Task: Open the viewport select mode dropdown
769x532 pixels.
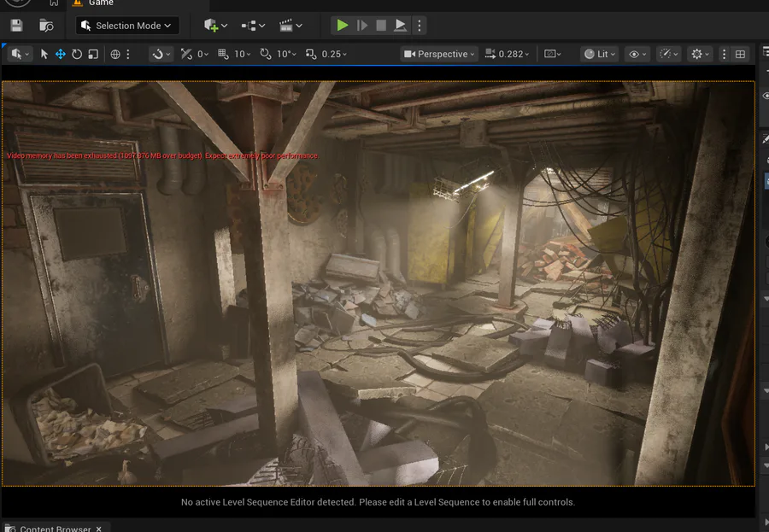Action: pos(20,54)
